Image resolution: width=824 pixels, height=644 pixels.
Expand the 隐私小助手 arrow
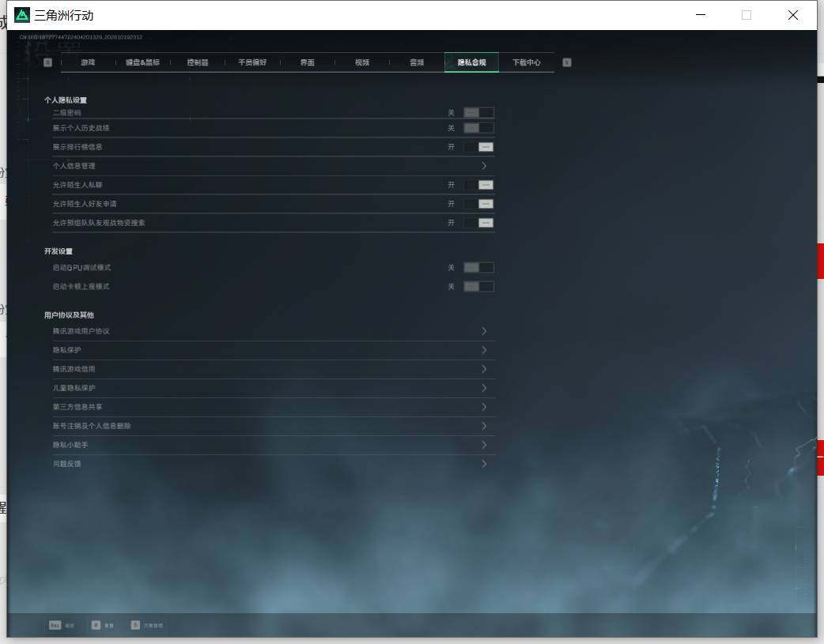pos(484,444)
